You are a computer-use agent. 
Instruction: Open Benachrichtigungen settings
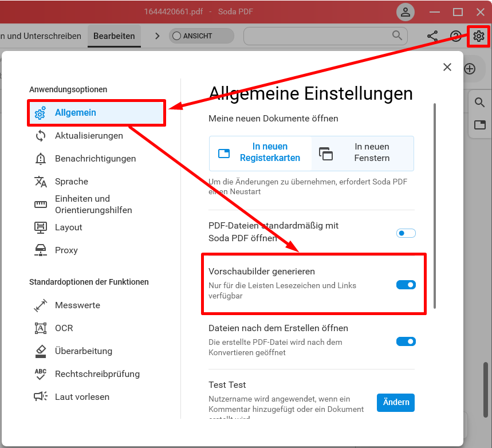pos(96,159)
